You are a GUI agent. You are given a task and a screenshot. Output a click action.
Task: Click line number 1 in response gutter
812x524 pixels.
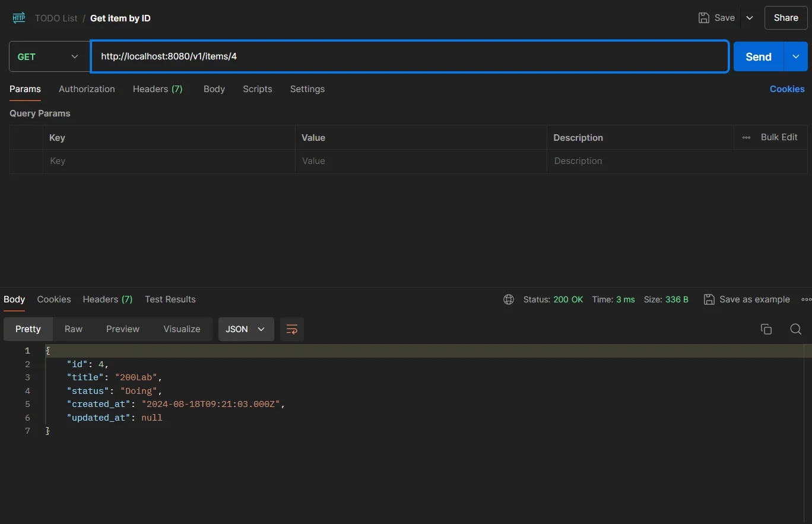[27, 351]
